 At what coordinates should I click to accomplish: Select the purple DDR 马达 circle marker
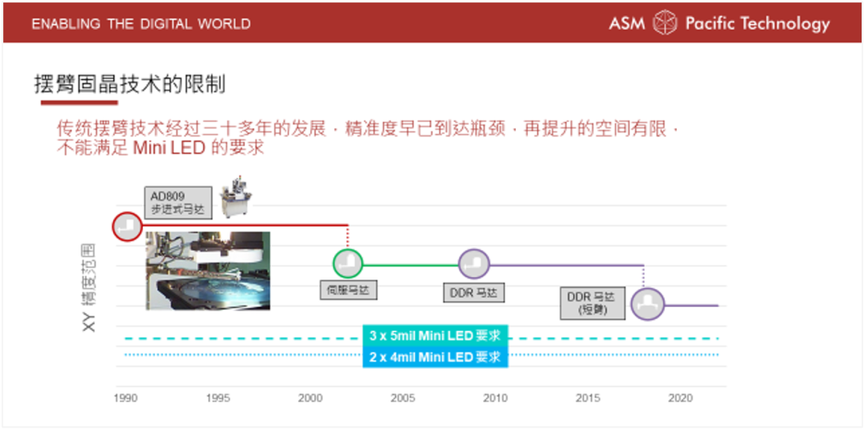pyautogui.click(x=473, y=263)
